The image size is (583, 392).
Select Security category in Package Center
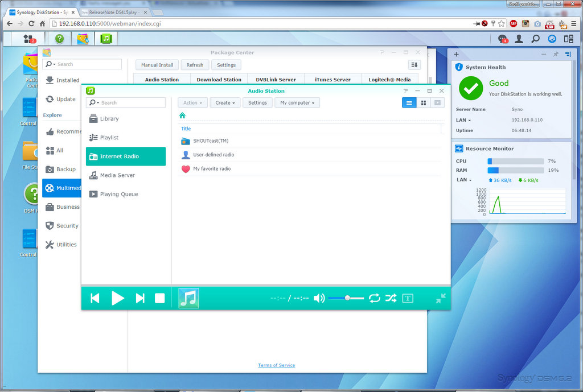pos(62,226)
